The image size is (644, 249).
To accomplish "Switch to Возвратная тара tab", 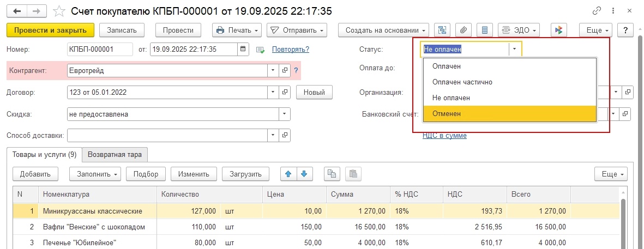I will [x=115, y=155].
